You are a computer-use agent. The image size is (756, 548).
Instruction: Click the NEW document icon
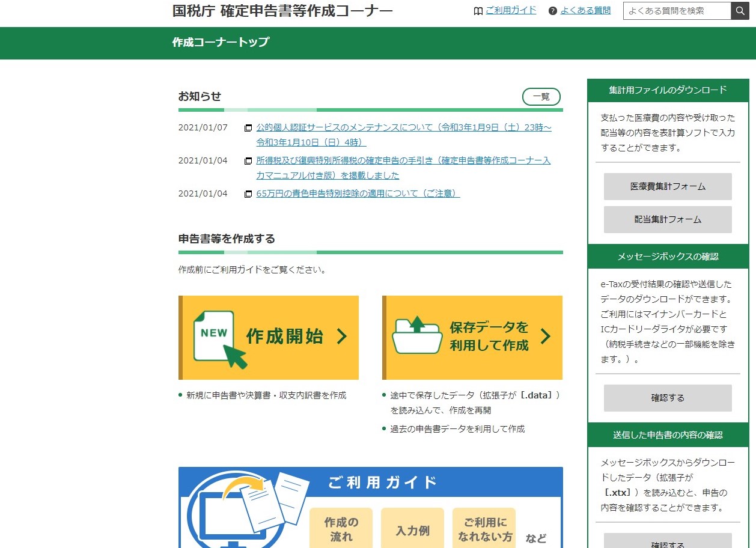(220, 339)
